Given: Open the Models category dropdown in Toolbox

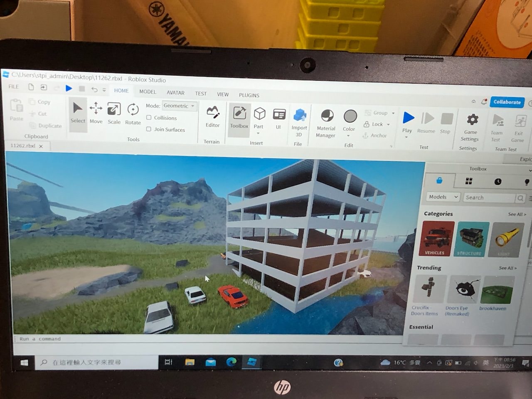Looking at the screenshot, I should (443, 197).
